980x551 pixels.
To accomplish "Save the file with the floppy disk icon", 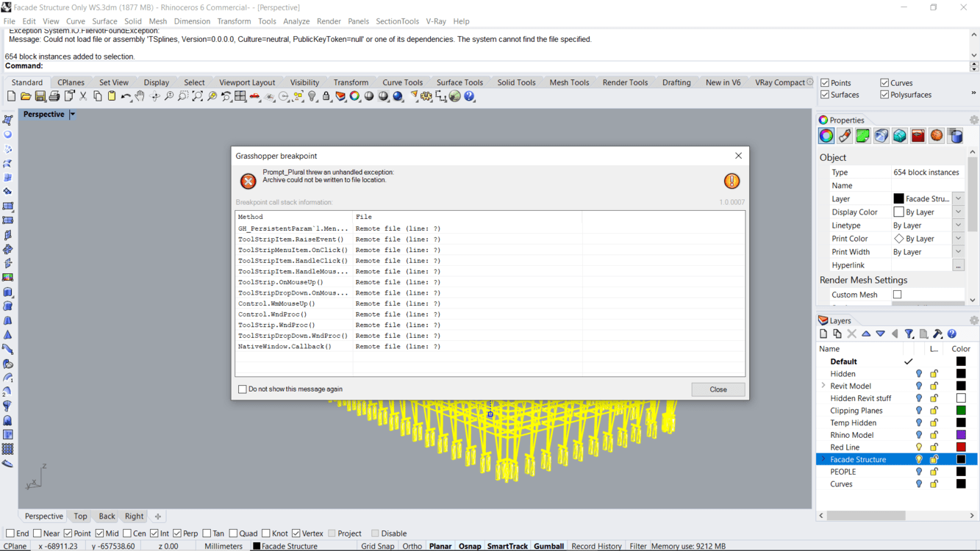I will click(x=40, y=96).
